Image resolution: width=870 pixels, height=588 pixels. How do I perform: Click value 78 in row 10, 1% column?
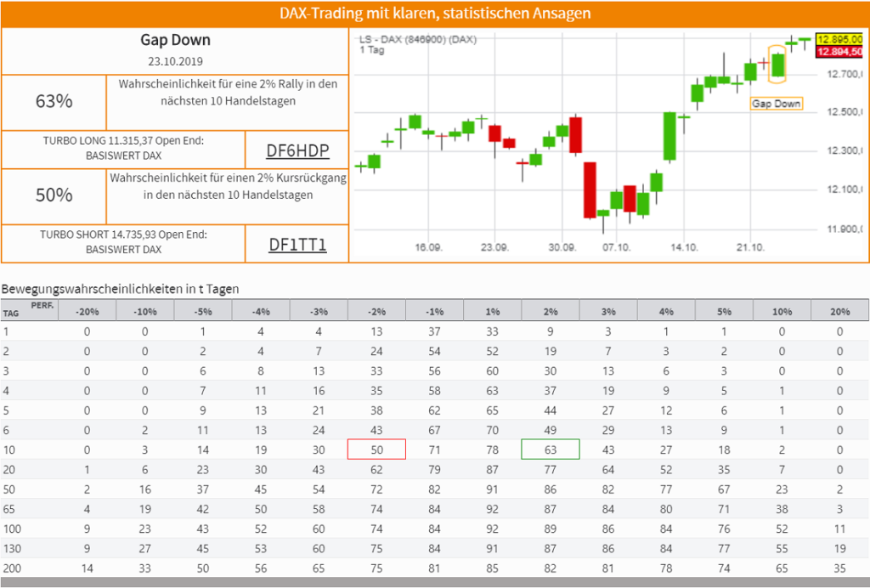(x=492, y=449)
